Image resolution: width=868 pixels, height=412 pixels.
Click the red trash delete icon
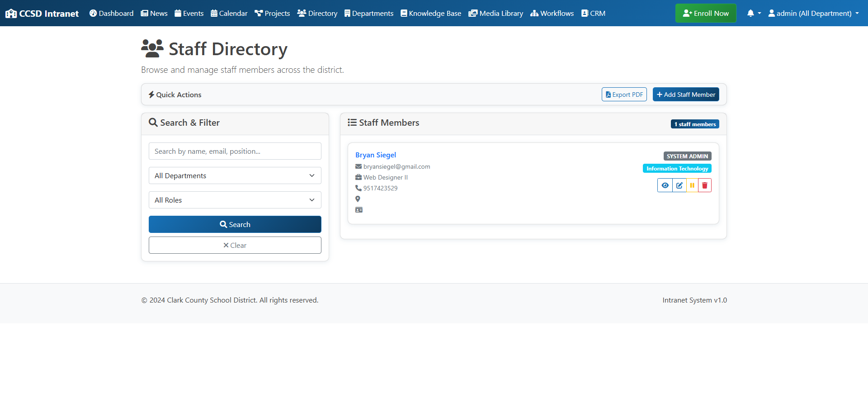[x=704, y=185]
